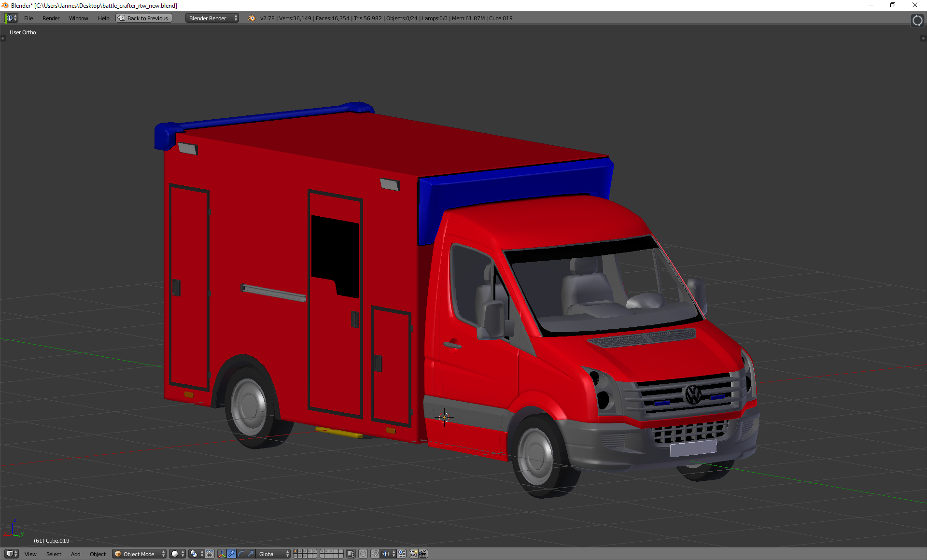Open the Object Mode dropdown
This screenshot has width=927, height=560.
[x=140, y=554]
